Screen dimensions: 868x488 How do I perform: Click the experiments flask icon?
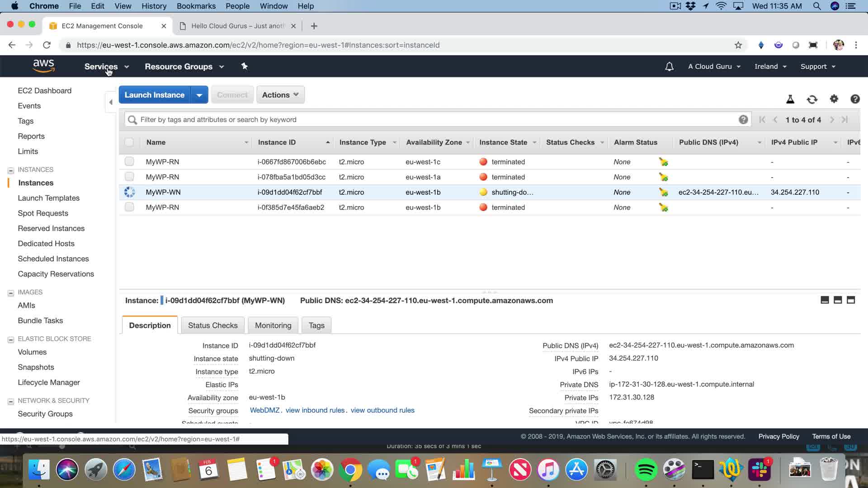point(790,99)
